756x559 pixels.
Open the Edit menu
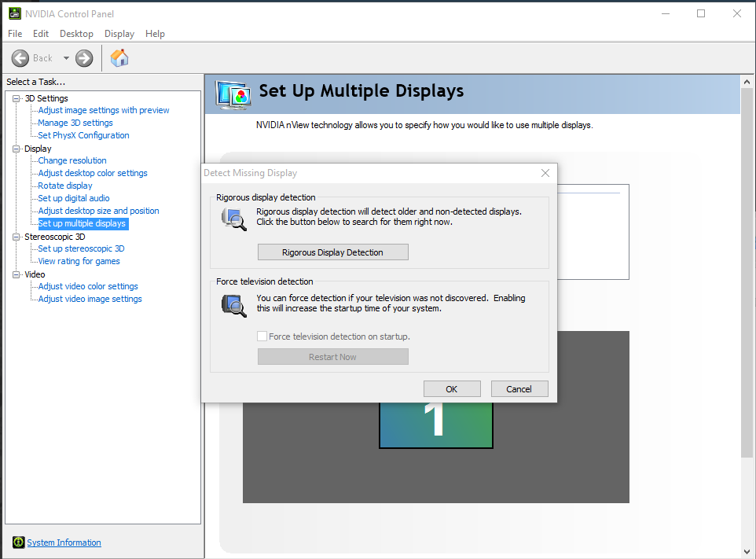click(41, 34)
